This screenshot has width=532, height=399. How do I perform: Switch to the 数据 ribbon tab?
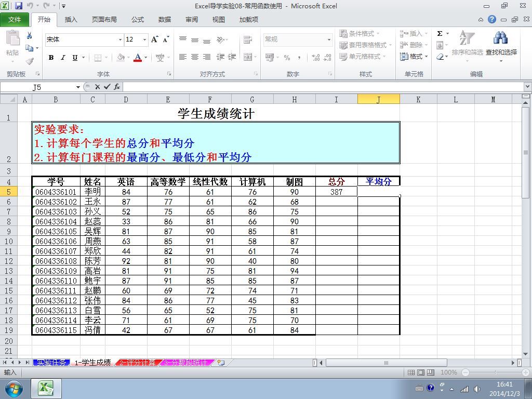pos(165,20)
